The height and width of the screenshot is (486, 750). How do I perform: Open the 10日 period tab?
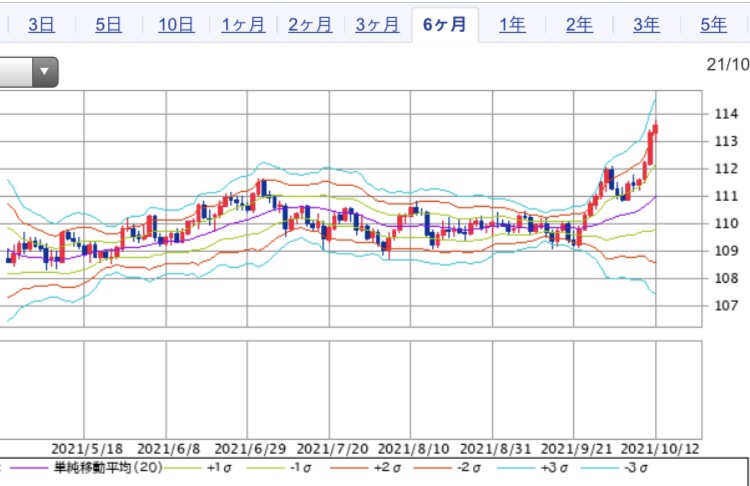tap(176, 24)
